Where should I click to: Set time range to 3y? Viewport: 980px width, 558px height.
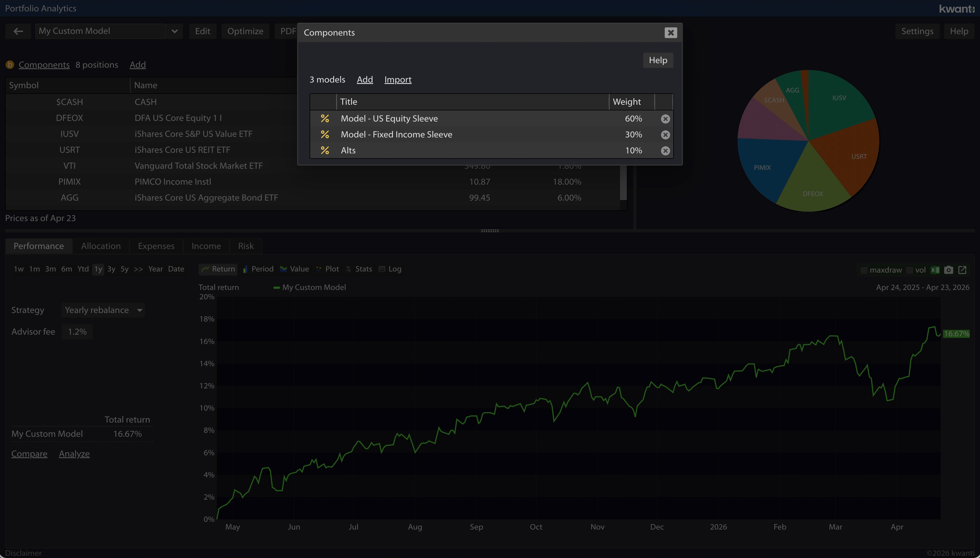click(111, 269)
